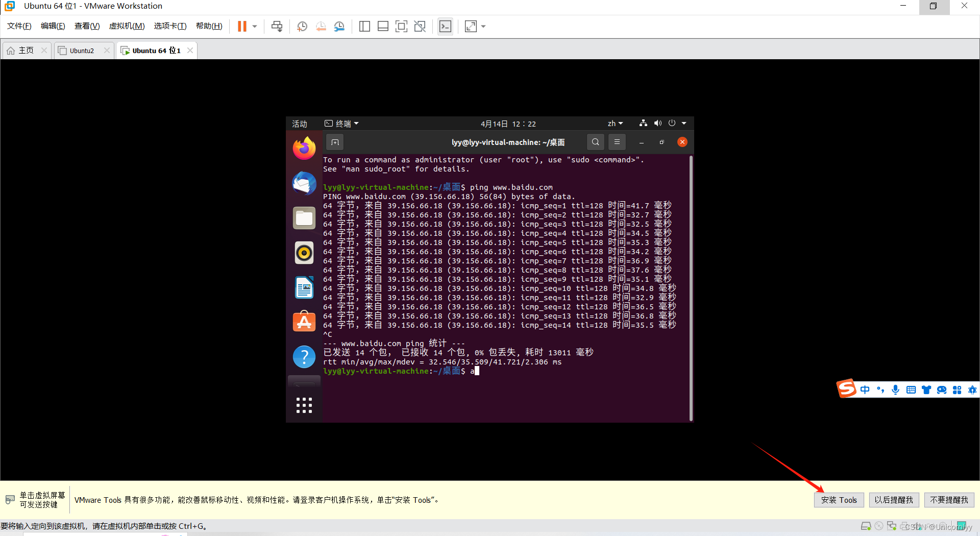Toggle the library sidebar panel
The image size is (980, 536).
[364, 27]
